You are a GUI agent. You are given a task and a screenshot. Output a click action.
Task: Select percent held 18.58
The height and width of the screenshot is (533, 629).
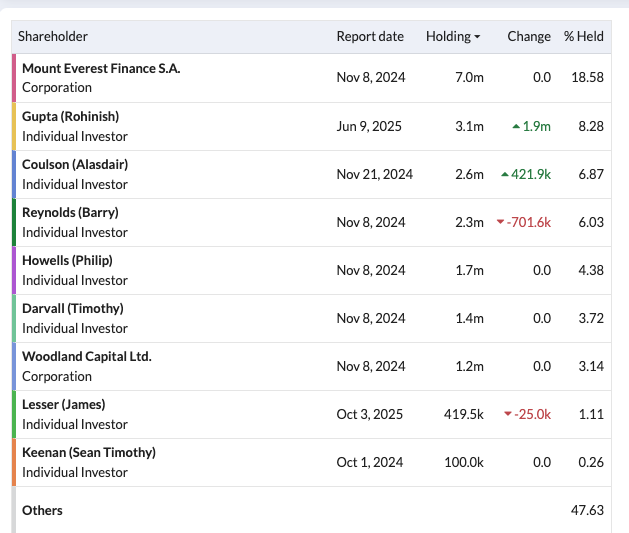click(587, 77)
